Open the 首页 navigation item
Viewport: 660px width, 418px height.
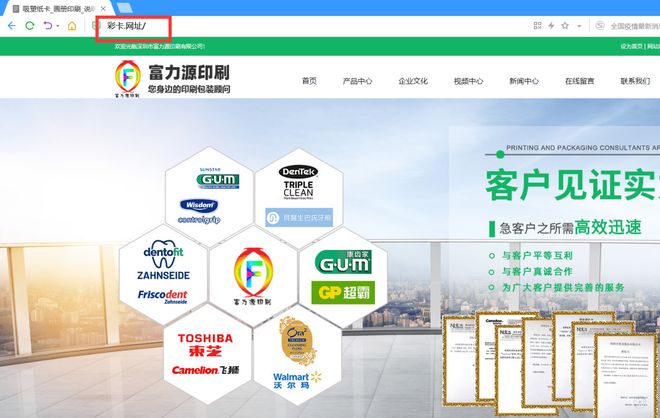(x=309, y=81)
